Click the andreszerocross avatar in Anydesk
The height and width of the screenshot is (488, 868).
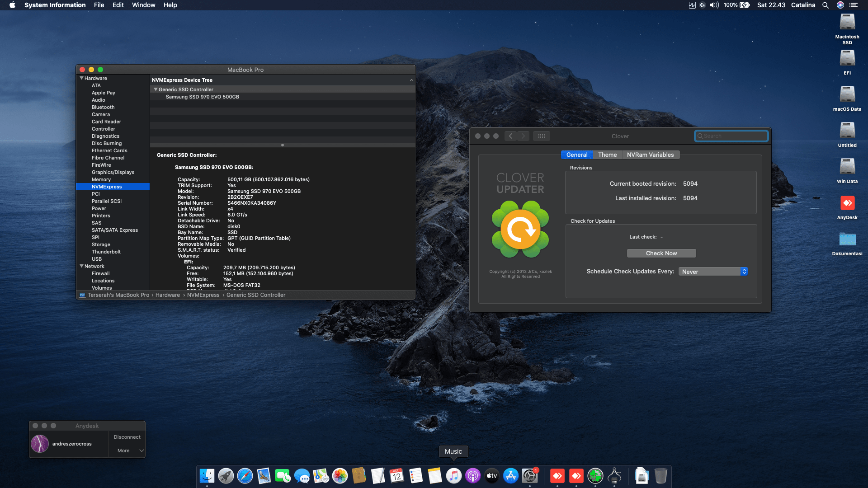tap(40, 444)
